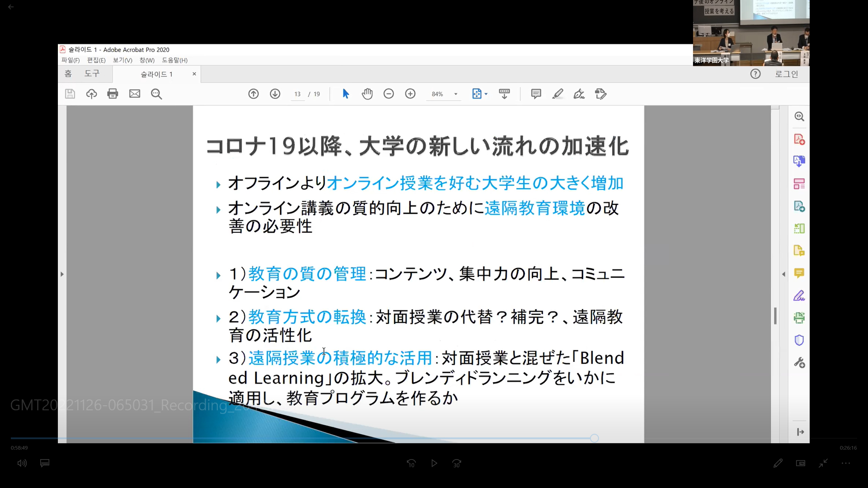868x488 pixels.
Task: Open Fill and Sign purple pen icon
Action: [799, 296]
